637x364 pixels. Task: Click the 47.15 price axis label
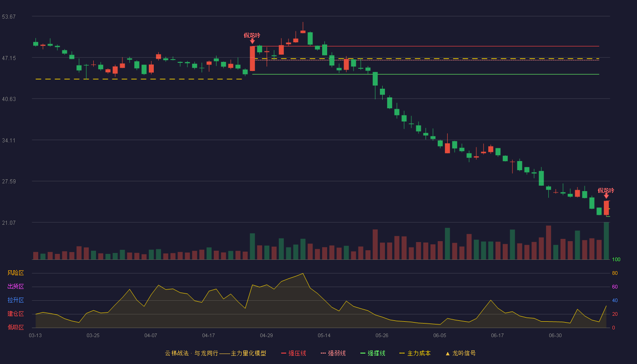point(9,58)
